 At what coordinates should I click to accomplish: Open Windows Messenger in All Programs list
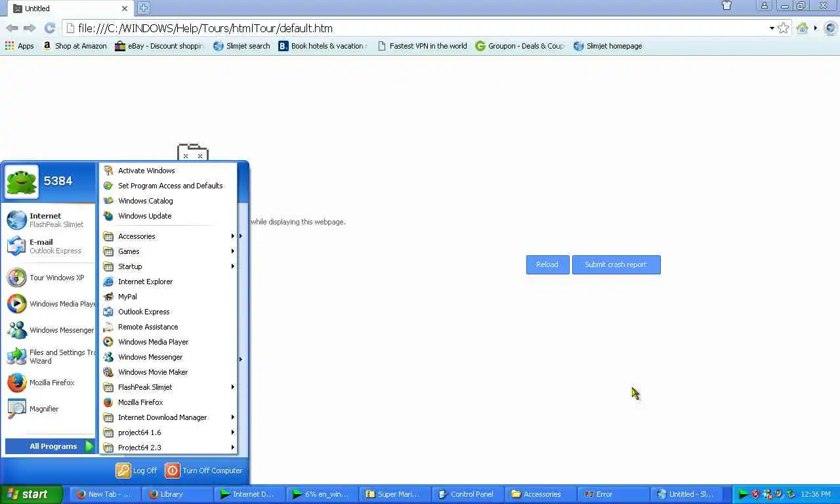[168, 357]
